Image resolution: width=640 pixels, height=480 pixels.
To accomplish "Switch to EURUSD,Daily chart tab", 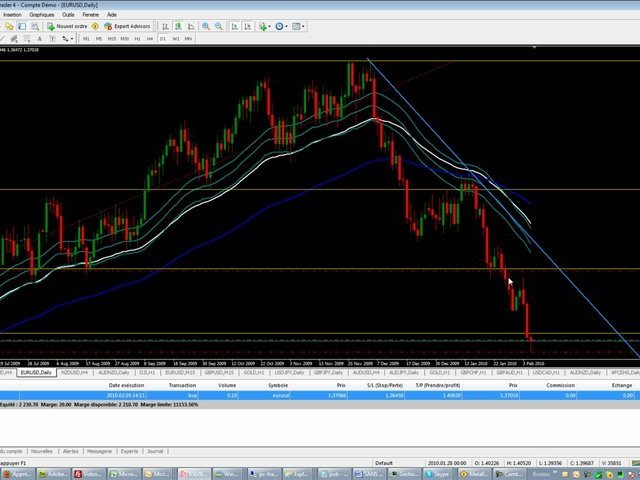I will pyautogui.click(x=36, y=372).
